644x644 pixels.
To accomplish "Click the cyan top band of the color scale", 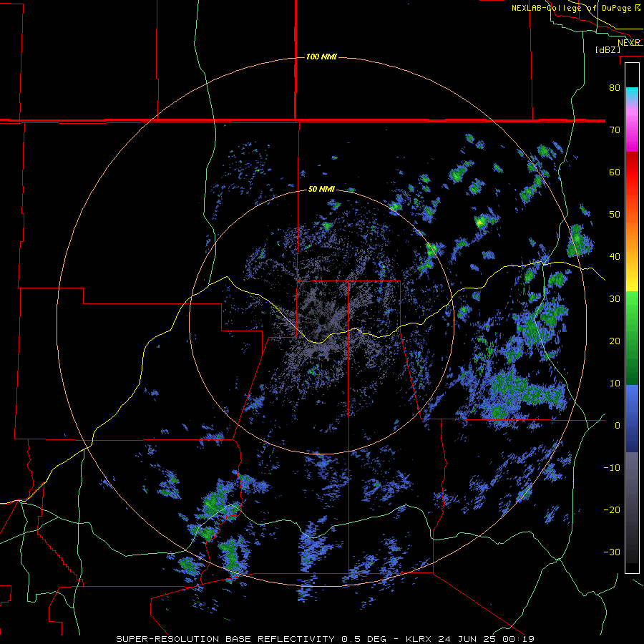I will click(x=632, y=94).
